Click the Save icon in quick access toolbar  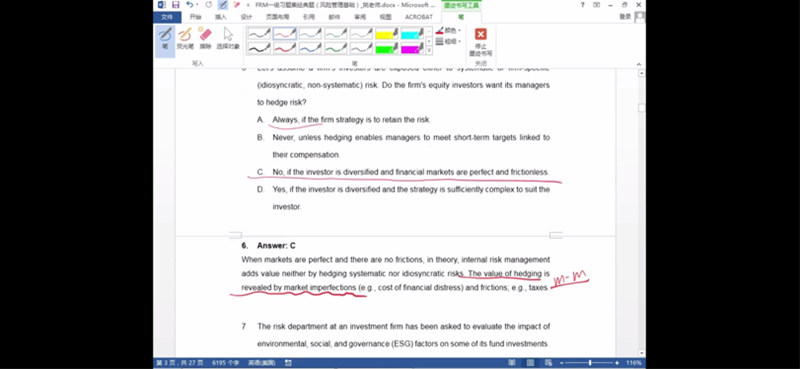click(176, 5)
